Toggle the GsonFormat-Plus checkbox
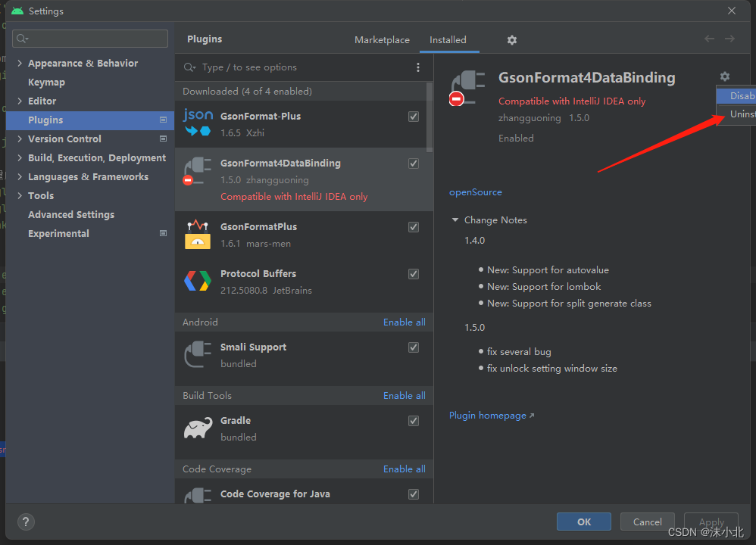The height and width of the screenshot is (545, 756). point(414,117)
